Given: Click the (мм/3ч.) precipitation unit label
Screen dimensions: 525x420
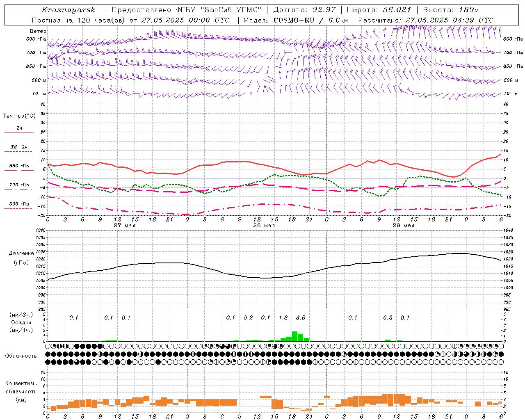Looking at the screenshot, I should click(x=21, y=315).
